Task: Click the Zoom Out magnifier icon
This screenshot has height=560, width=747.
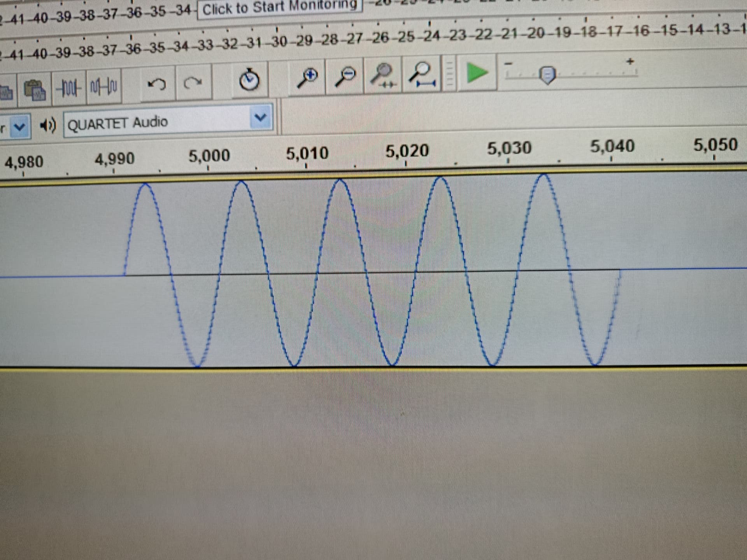Action: tap(346, 77)
